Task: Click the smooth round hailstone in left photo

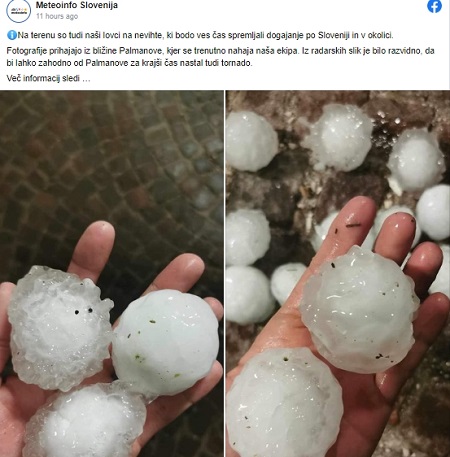Action: [166, 342]
